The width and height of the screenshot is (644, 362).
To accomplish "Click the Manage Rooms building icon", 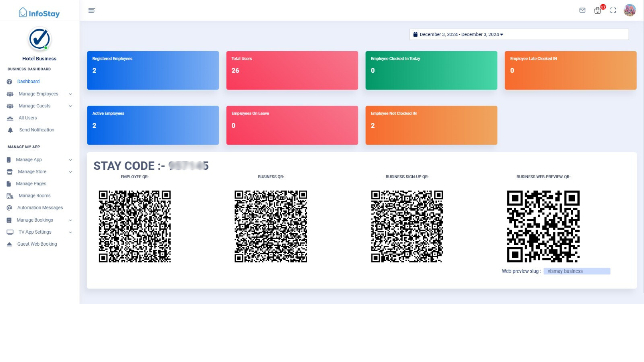I will [10, 196].
